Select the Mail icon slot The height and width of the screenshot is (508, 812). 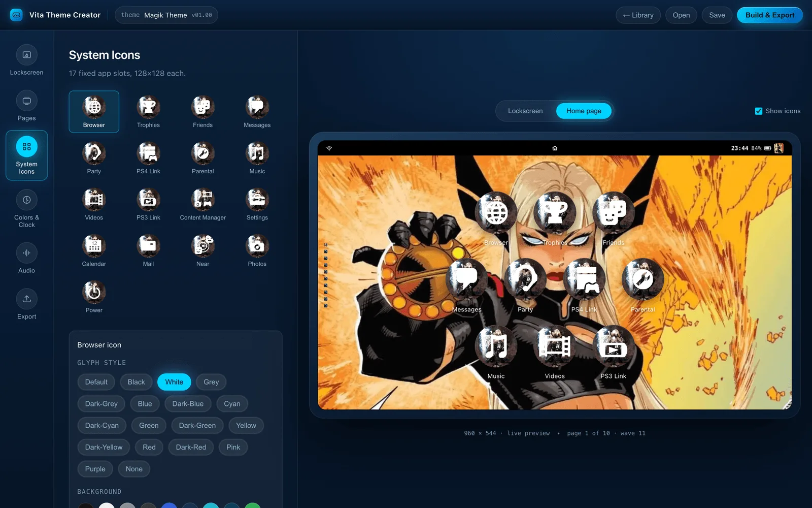coord(148,250)
